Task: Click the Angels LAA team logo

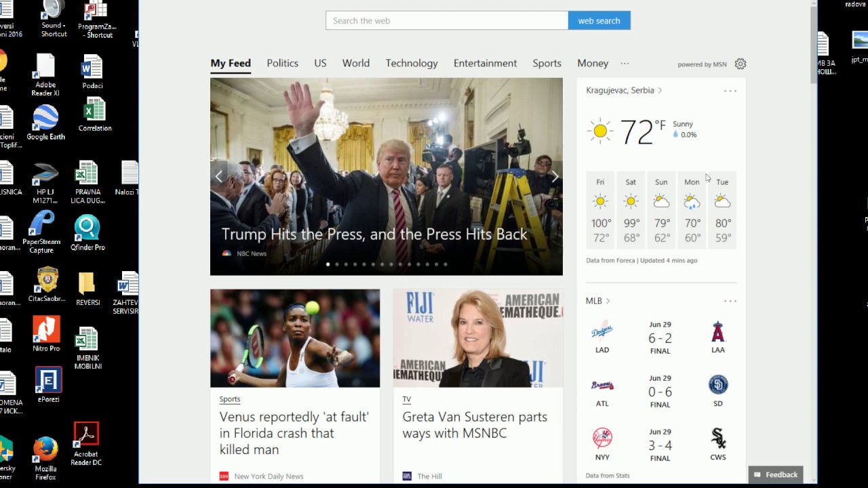Action: click(718, 332)
